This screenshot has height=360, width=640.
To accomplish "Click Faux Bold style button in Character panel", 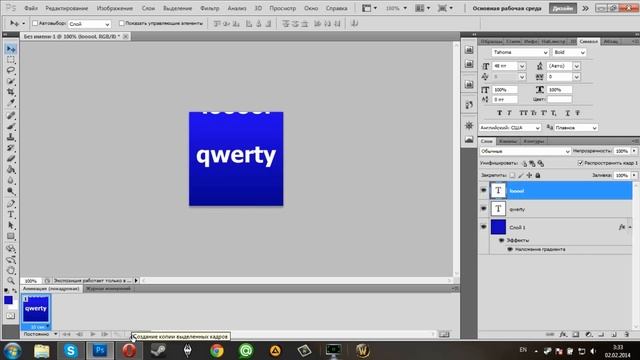I will 499,113.
